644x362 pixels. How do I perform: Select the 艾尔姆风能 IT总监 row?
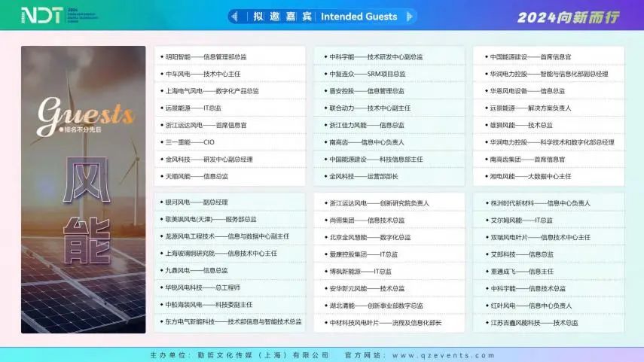[549, 221]
